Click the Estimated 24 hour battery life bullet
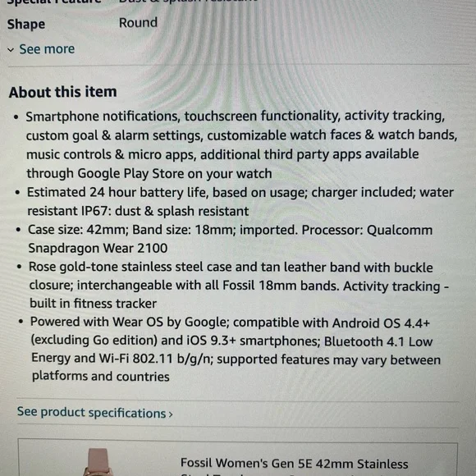476x476 pixels. [240, 202]
